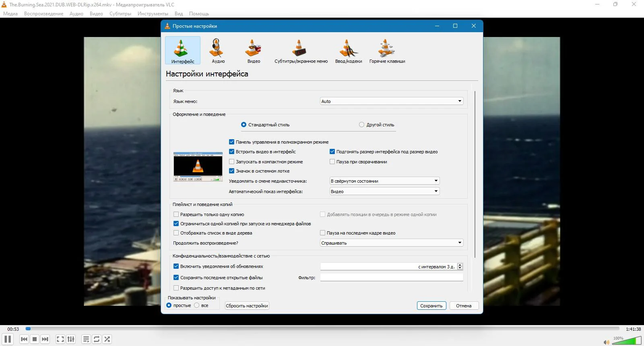The width and height of the screenshot is (644, 346).
Task: Toggle random shuffle playback icon
Action: pos(107,339)
